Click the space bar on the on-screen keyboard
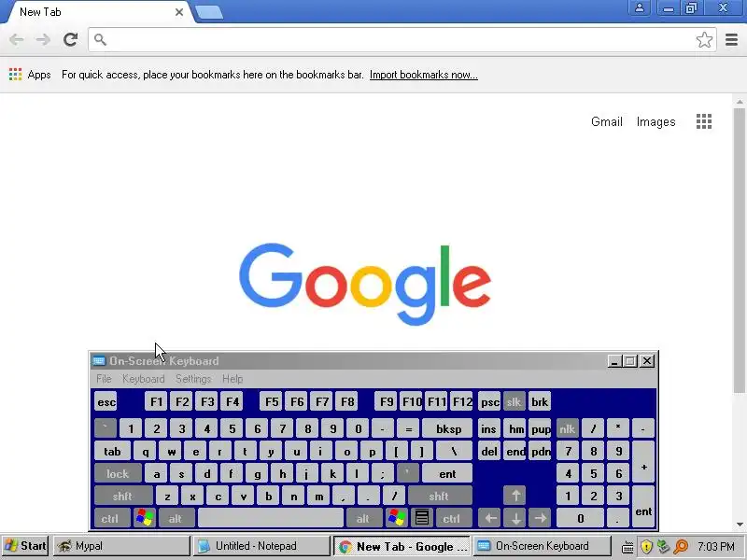Viewport: 747px width, 560px height. 271,518
